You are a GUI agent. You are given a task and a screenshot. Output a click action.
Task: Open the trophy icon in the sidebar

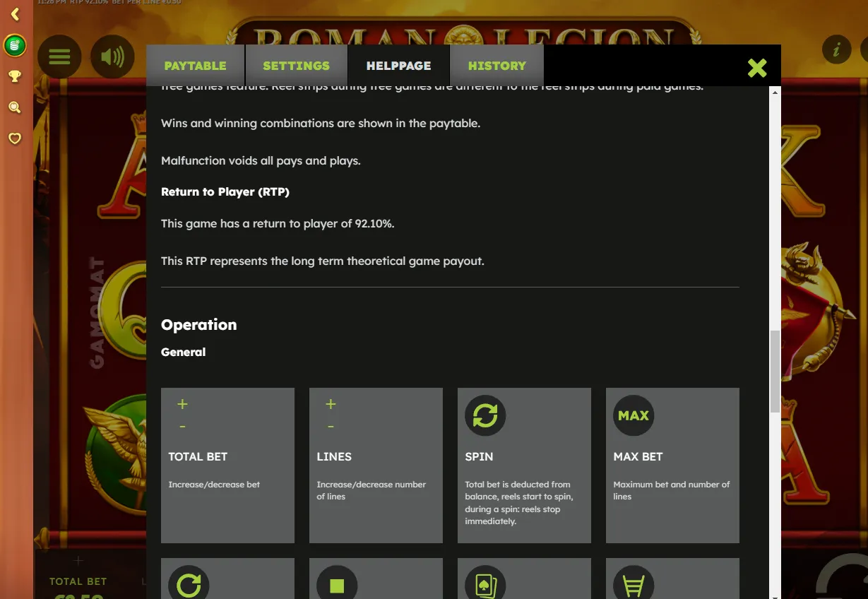[x=15, y=76]
